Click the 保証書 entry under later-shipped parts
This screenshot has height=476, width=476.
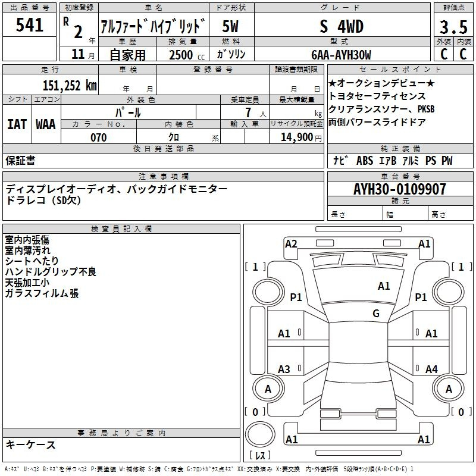tap(20, 160)
